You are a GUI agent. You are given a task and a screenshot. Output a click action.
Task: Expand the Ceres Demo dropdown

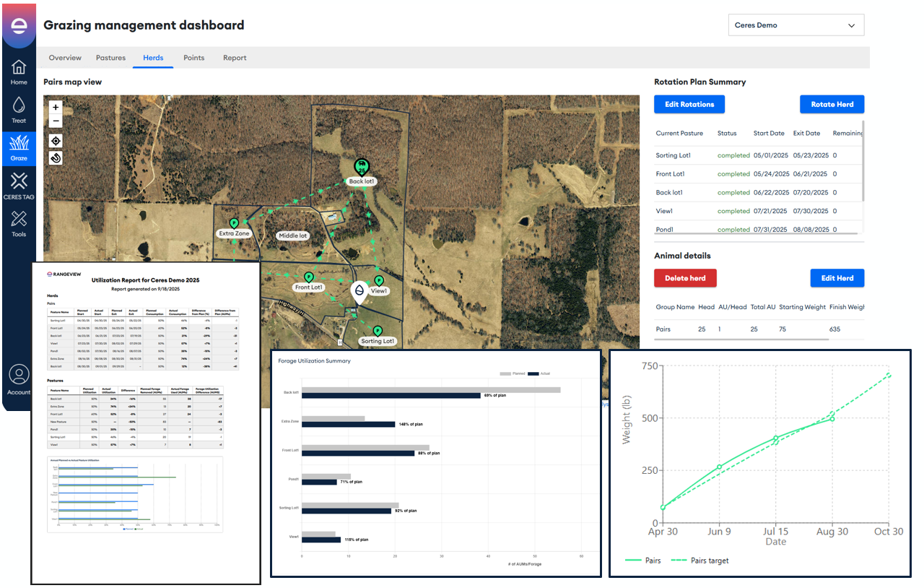tap(796, 25)
